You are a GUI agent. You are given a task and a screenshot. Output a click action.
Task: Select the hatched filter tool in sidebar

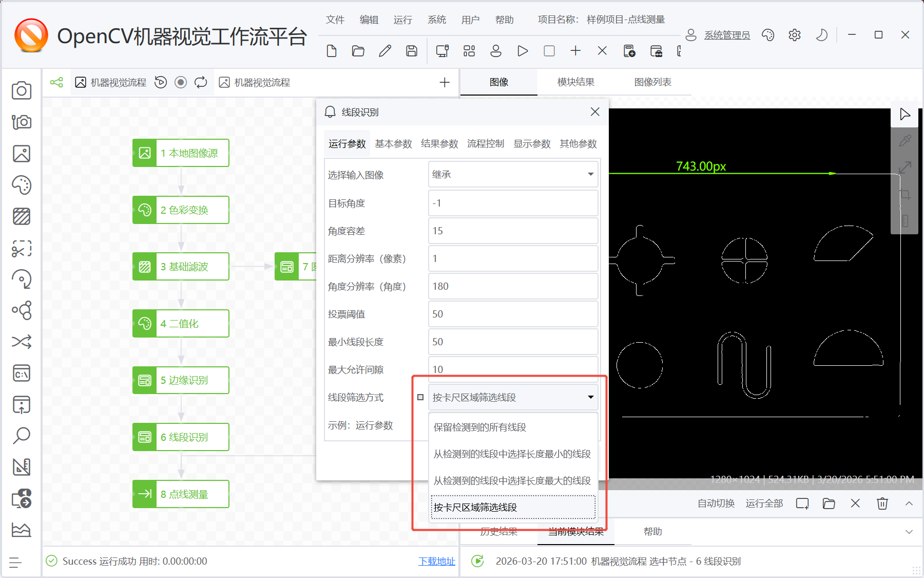click(x=22, y=216)
